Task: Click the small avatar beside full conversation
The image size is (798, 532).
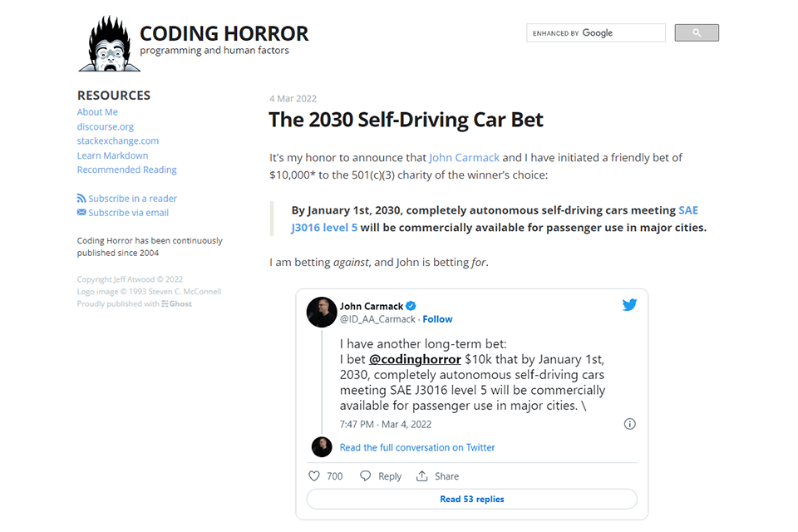Action: click(322, 447)
